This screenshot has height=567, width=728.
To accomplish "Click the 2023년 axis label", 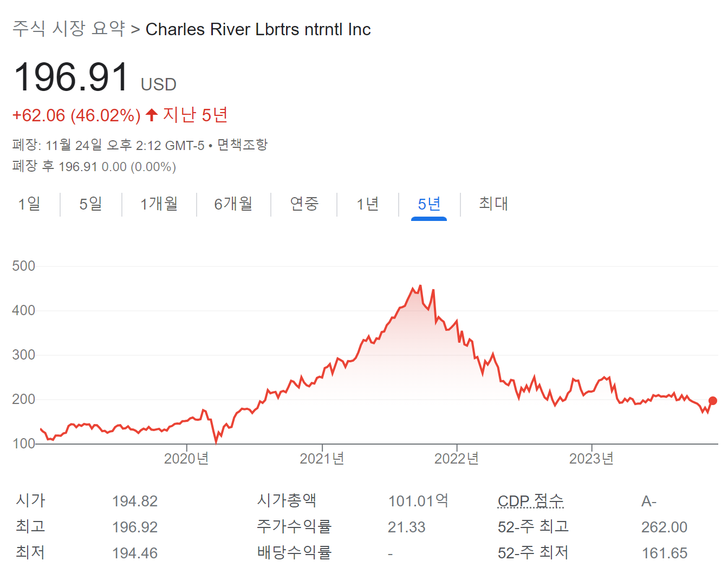I will (x=591, y=459).
